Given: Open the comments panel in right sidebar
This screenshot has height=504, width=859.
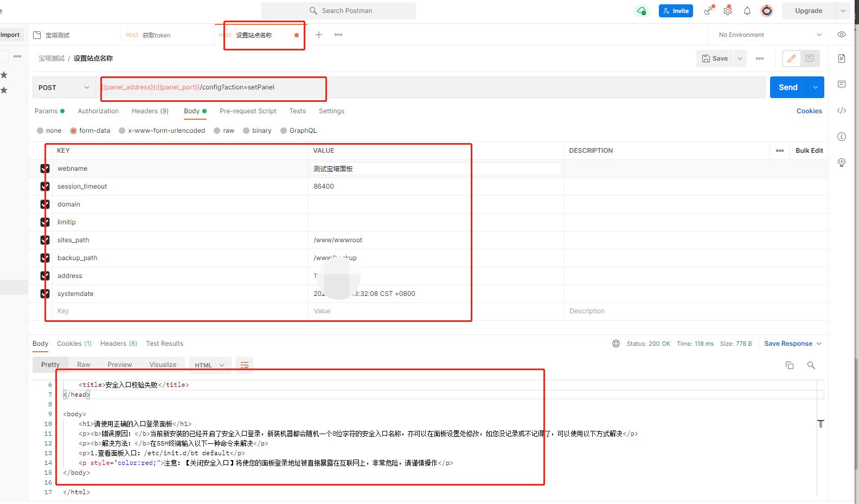Looking at the screenshot, I should point(842,84).
